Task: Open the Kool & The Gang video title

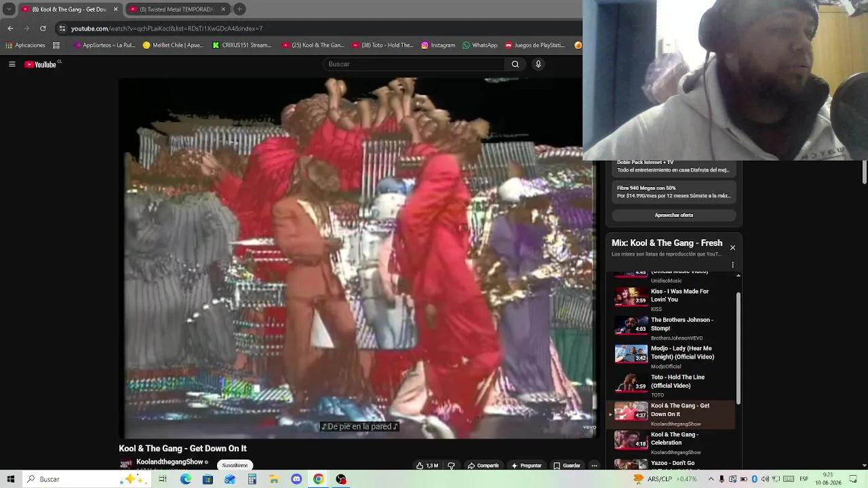Action: click(x=182, y=449)
